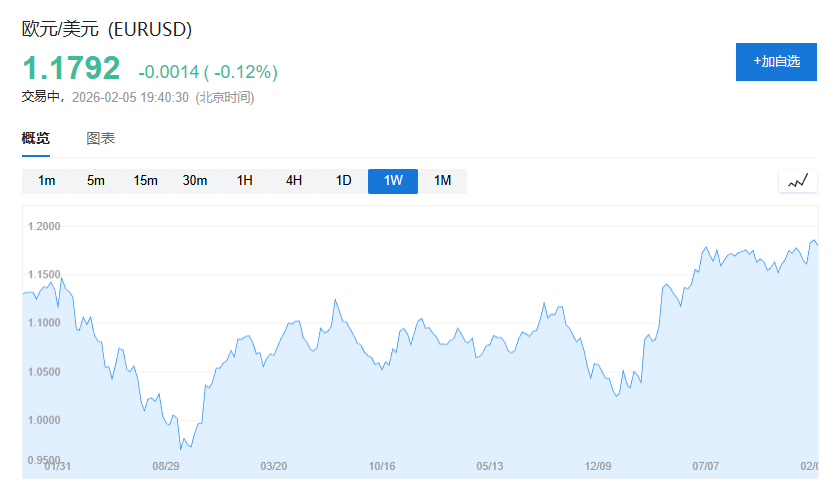
Task: Select the 4H timeframe
Action: click(x=294, y=181)
